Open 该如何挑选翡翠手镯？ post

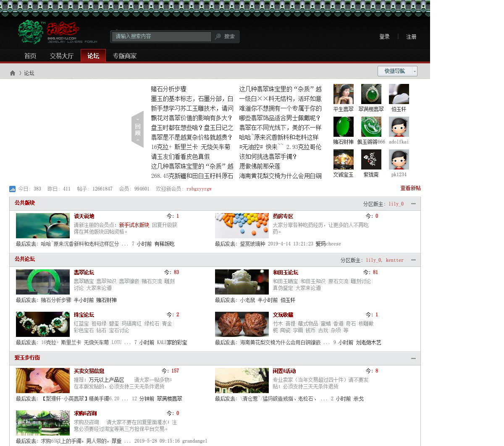point(268,156)
